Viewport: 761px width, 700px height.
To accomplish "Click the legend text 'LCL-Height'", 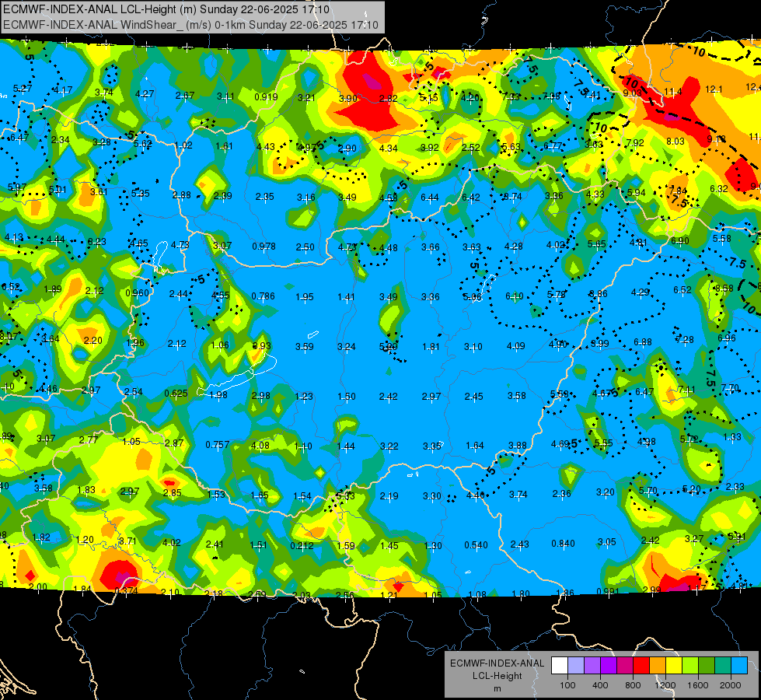I will pyautogui.click(x=497, y=676).
